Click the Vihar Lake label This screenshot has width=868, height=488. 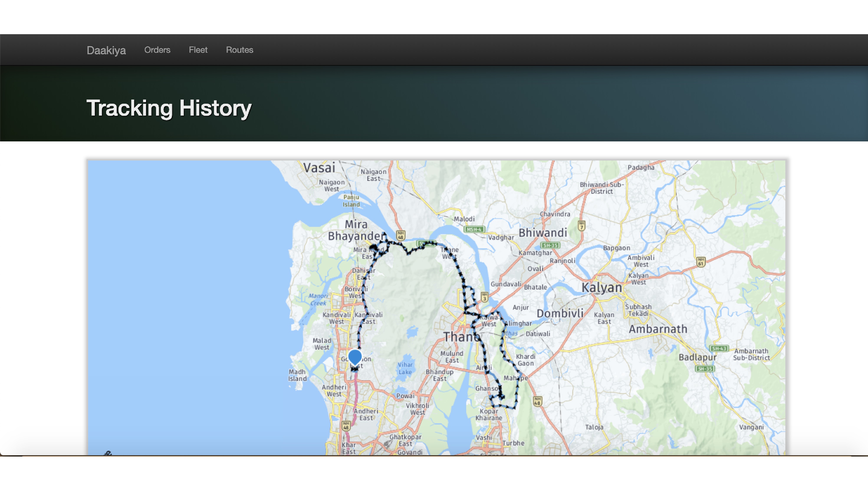pos(405,368)
